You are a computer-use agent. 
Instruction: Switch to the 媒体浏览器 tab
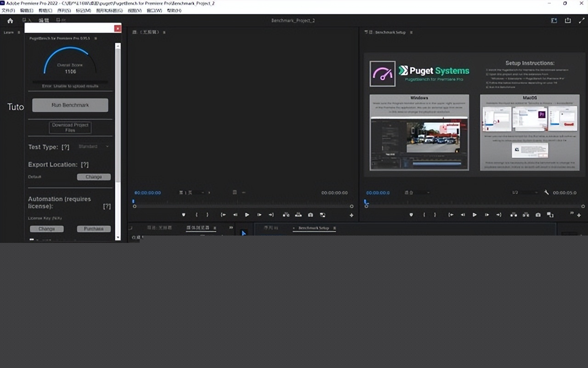point(198,228)
